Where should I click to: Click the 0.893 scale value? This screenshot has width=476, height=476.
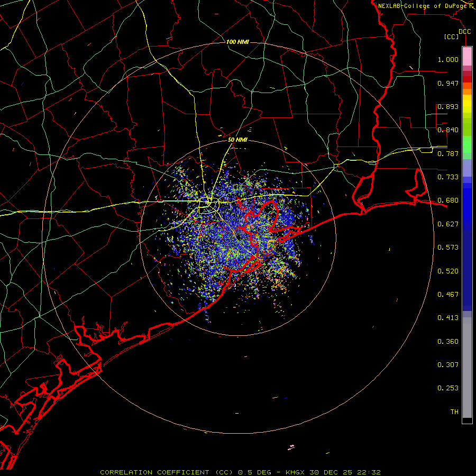tap(448, 106)
